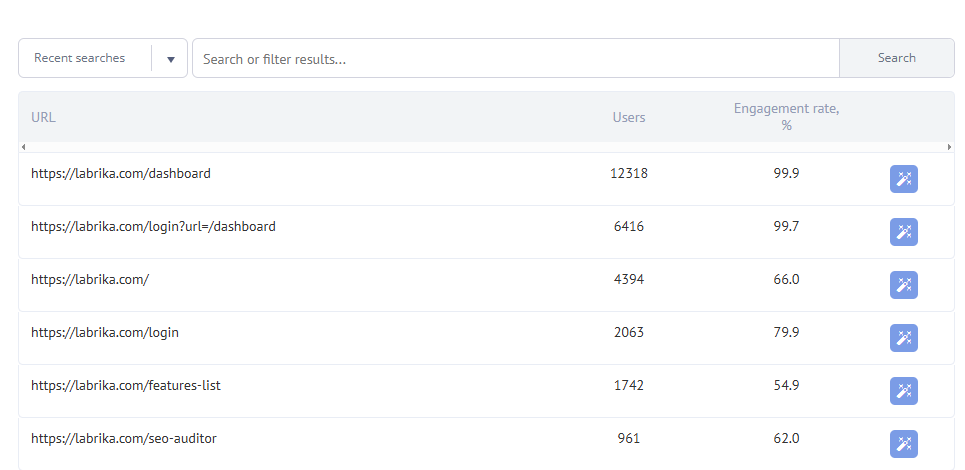Screen dimensions: 965x470
Task: Click magic wand icon for labrika.com/ homepage row
Action: (x=903, y=285)
